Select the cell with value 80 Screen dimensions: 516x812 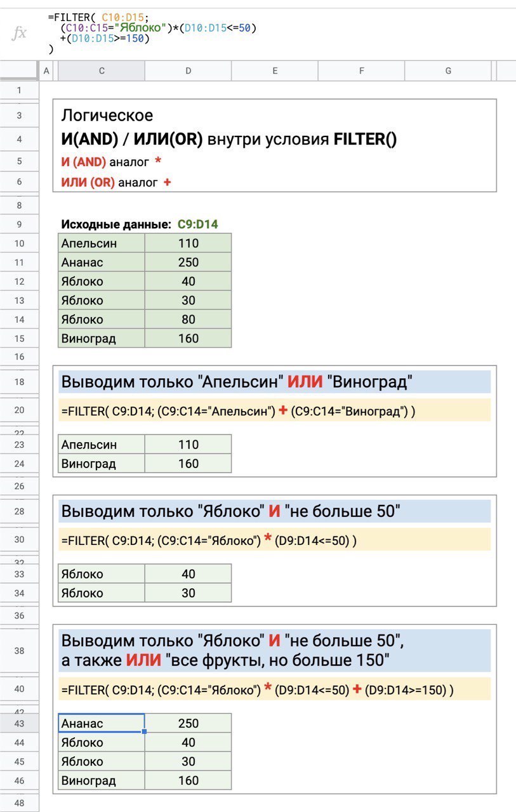point(189,320)
